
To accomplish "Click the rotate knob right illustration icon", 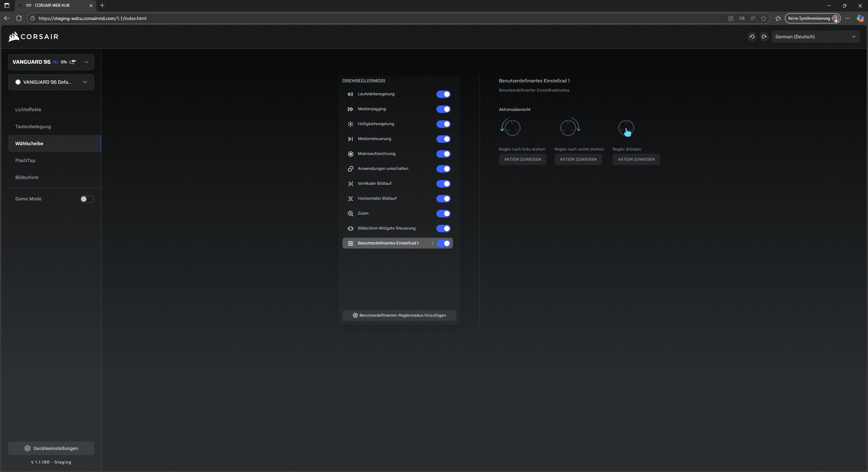I will click(x=570, y=128).
